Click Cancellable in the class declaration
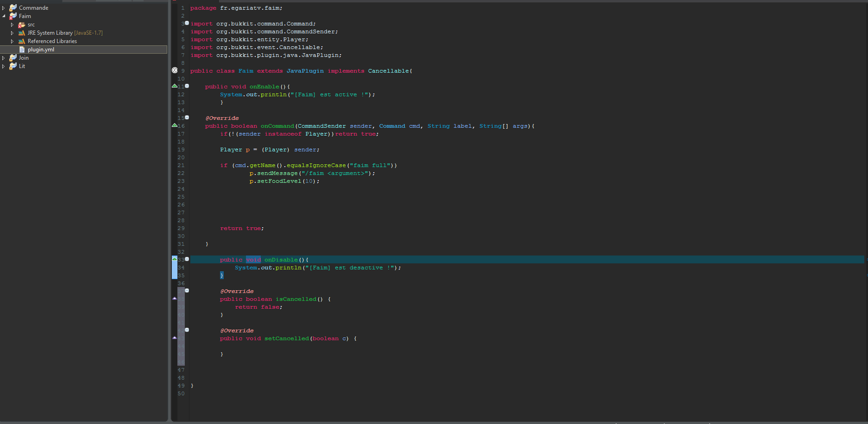868x424 pixels. point(389,71)
